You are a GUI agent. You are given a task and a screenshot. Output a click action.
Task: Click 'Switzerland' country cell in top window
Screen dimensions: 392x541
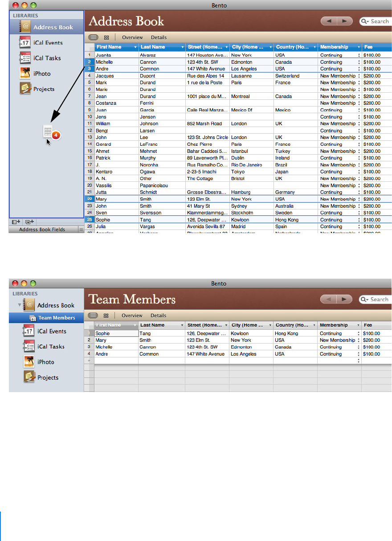tap(296, 76)
